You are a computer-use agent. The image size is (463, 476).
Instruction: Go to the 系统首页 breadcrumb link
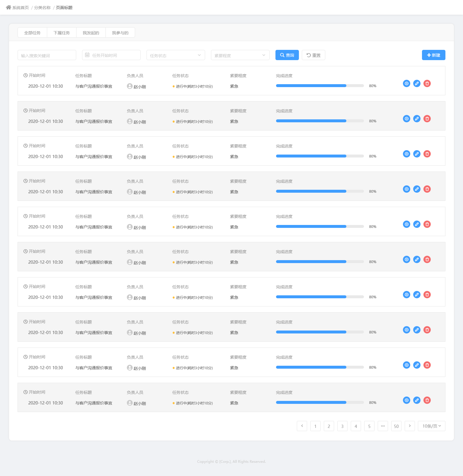[21, 8]
